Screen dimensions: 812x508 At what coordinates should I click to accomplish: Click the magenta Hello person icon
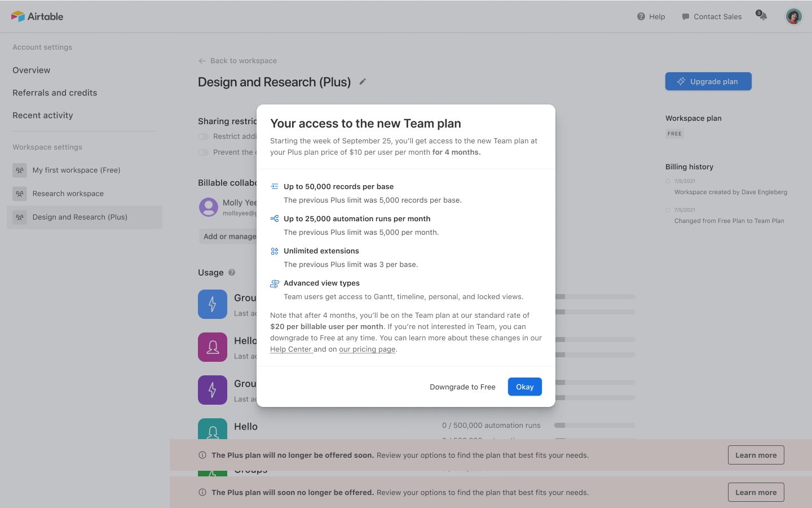tap(213, 347)
